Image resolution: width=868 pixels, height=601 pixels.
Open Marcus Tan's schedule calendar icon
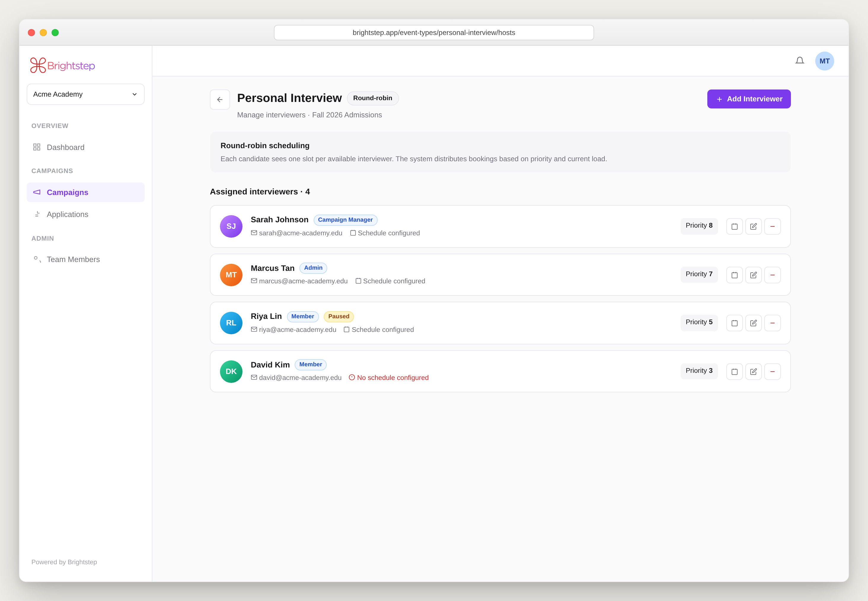[x=734, y=275]
